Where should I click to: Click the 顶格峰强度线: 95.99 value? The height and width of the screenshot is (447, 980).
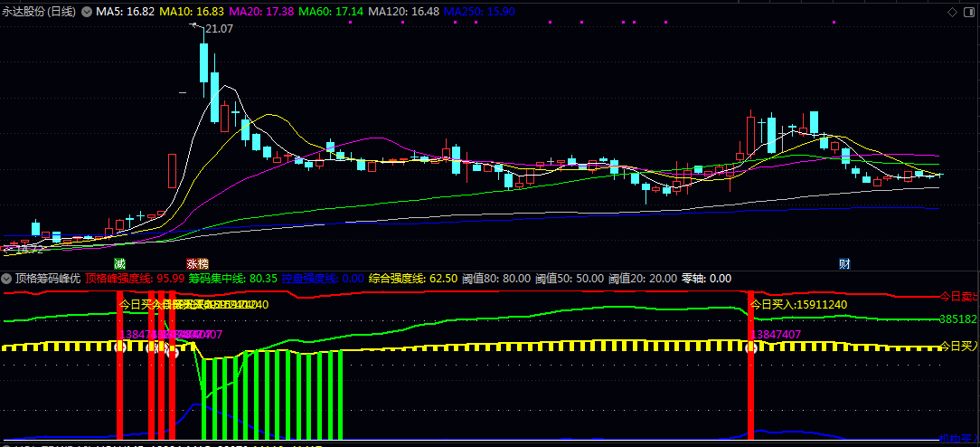pos(135,278)
